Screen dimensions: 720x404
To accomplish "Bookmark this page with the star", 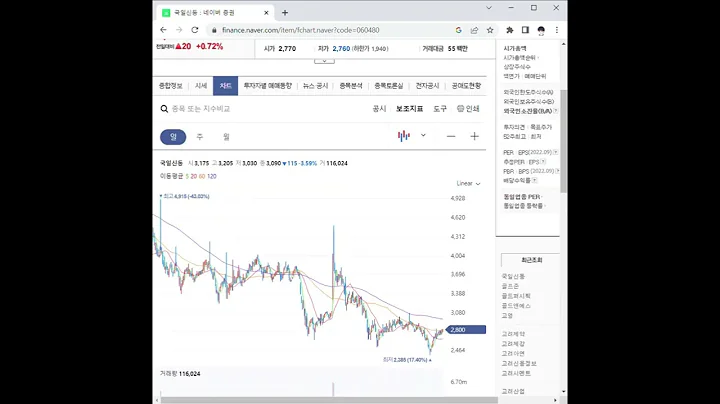I will [x=490, y=30].
